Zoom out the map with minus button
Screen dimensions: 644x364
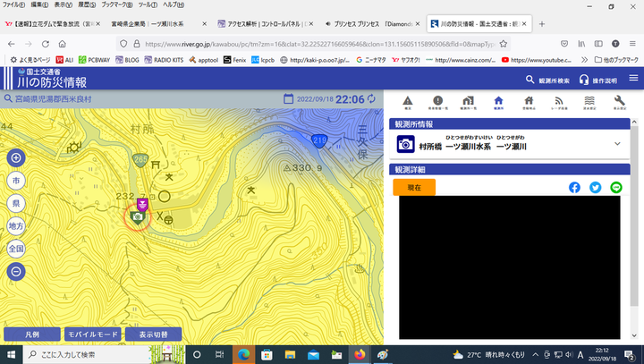coord(16,271)
